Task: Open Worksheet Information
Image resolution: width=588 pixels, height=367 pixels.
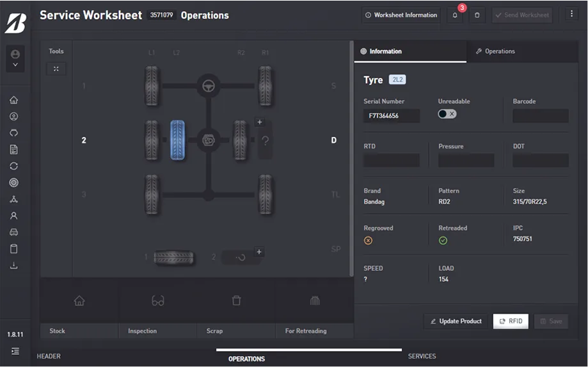Action: point(401,15)
